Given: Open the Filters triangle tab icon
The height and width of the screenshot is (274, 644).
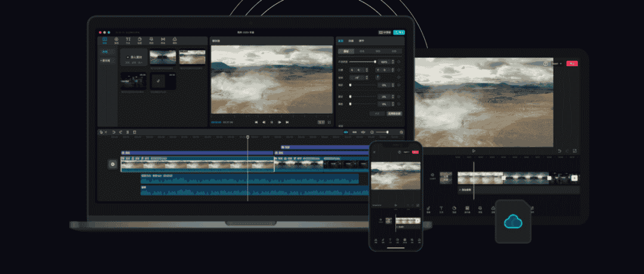Looking at the screenshot, I should (175, 40).
